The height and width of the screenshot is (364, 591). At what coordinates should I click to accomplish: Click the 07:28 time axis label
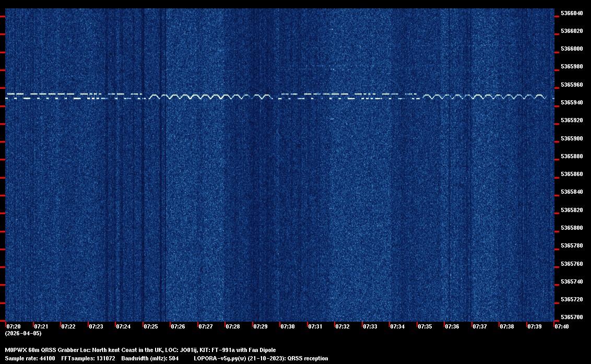pyautogui.click(x=233, y=326)
